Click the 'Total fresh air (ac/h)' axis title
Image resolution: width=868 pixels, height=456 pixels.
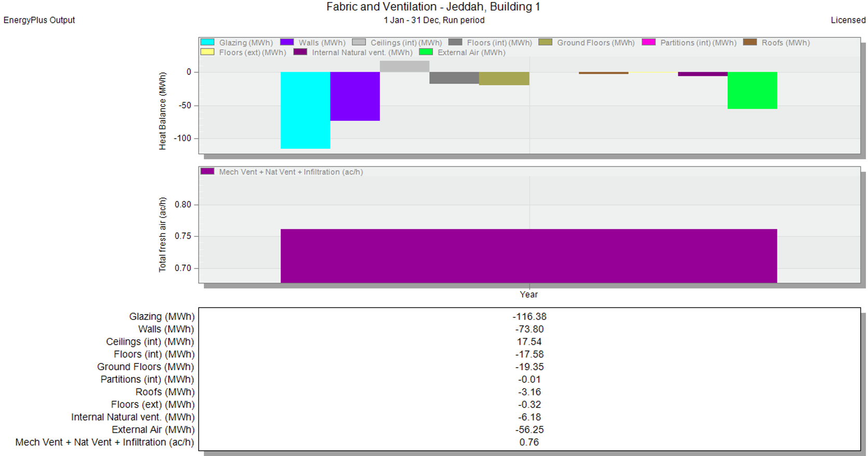coord(163,234)
